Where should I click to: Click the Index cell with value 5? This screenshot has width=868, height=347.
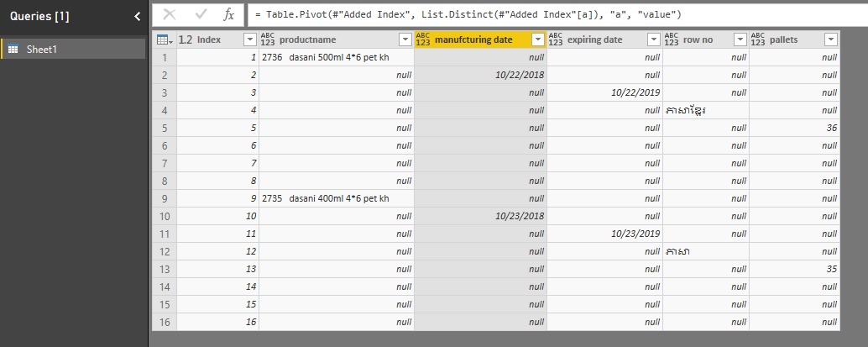[x=217, y=128]
